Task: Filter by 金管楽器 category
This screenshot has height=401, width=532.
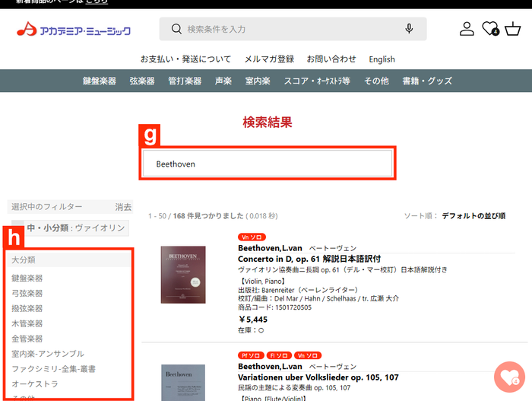Action: coord(27,339)
